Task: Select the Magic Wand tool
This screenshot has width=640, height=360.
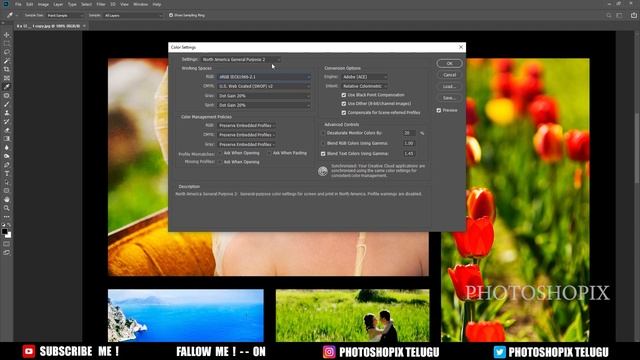Action: coord(7,61)
